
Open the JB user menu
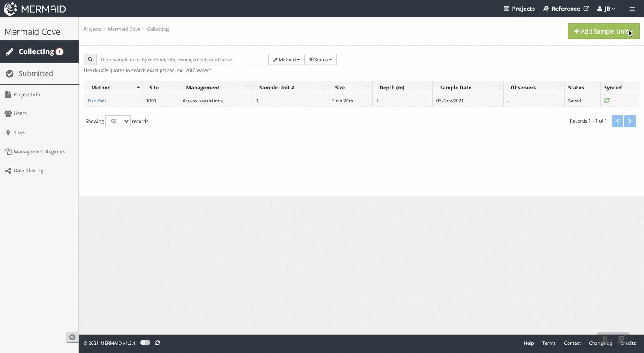606,9
